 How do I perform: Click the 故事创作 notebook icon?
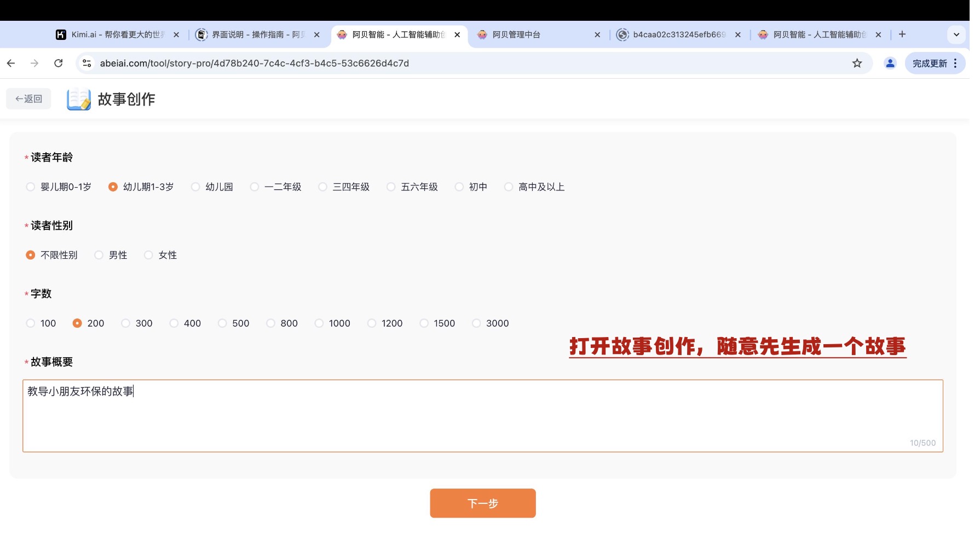79,99
